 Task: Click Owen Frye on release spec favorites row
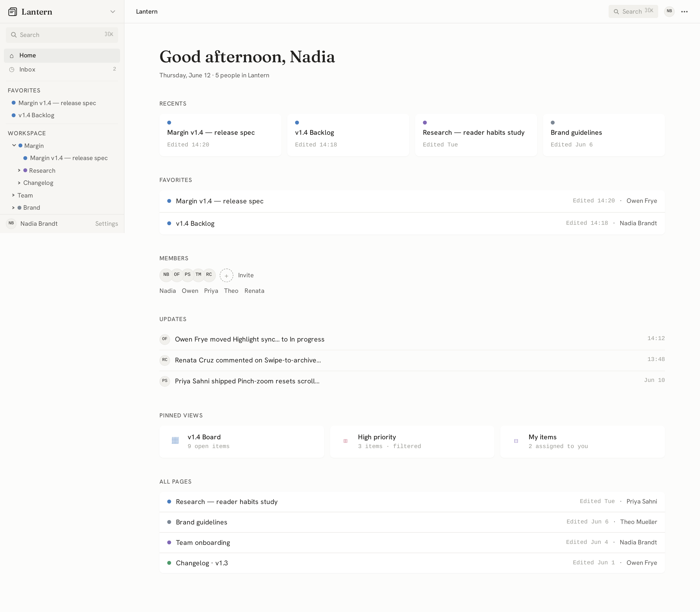pyautogui.click(x=642, y=201)
